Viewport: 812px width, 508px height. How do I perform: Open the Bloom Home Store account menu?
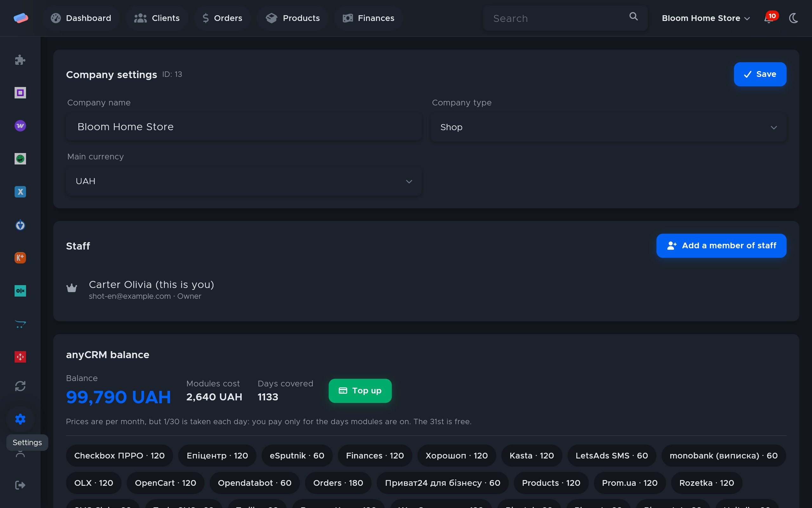point(706,18)
